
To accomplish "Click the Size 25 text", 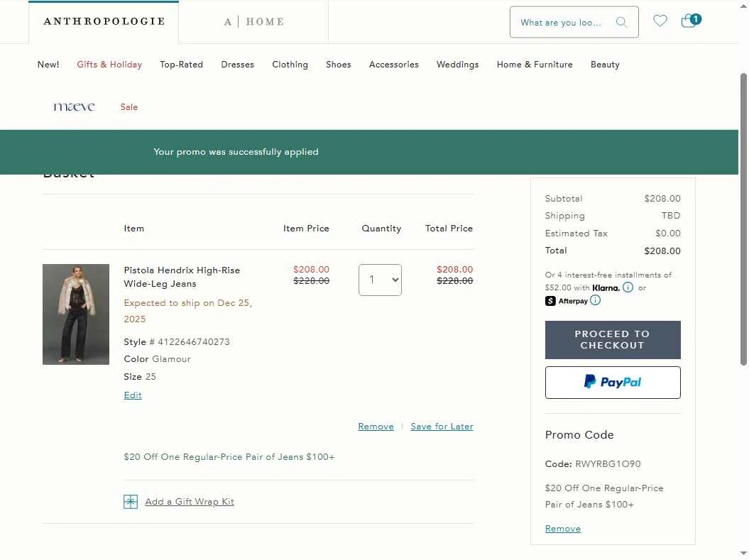I will pos(140,377).
